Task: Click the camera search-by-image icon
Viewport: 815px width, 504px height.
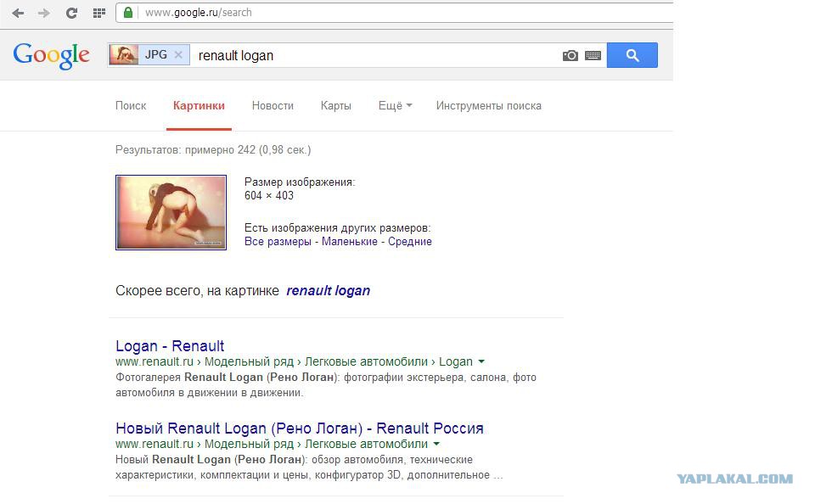Action: tap(570, 55)
